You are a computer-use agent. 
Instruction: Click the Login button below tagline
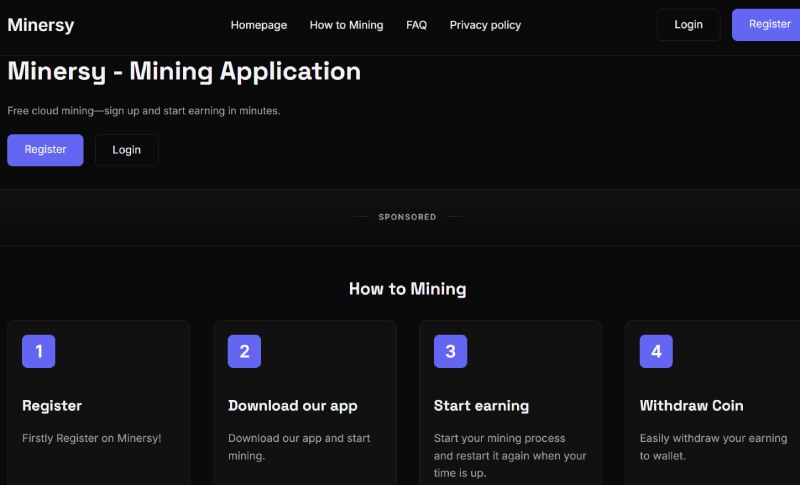pos(127,150)
